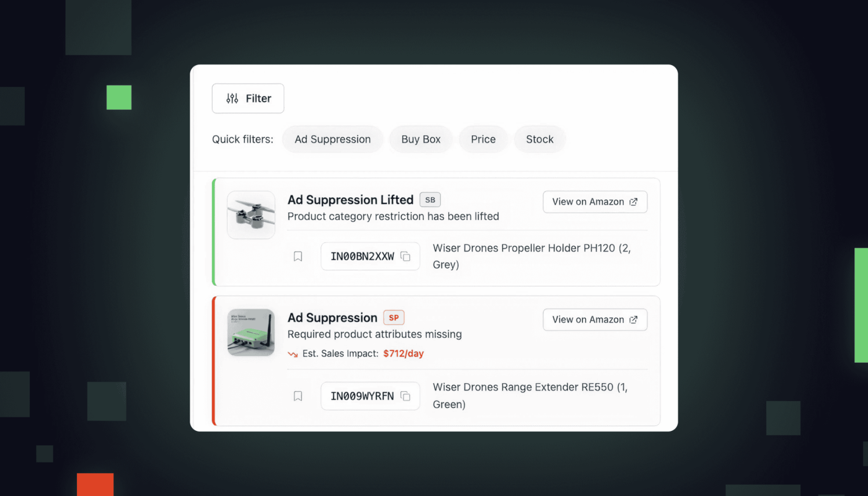This screenshot has width=868, height=496.
Task: Click the green range extender thumbnail
Action: [x=251, y=333]
